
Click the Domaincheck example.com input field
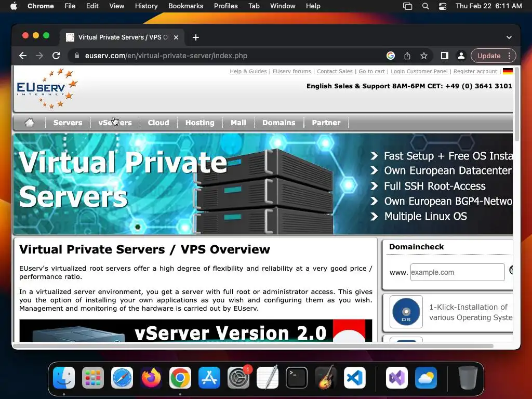457,272
